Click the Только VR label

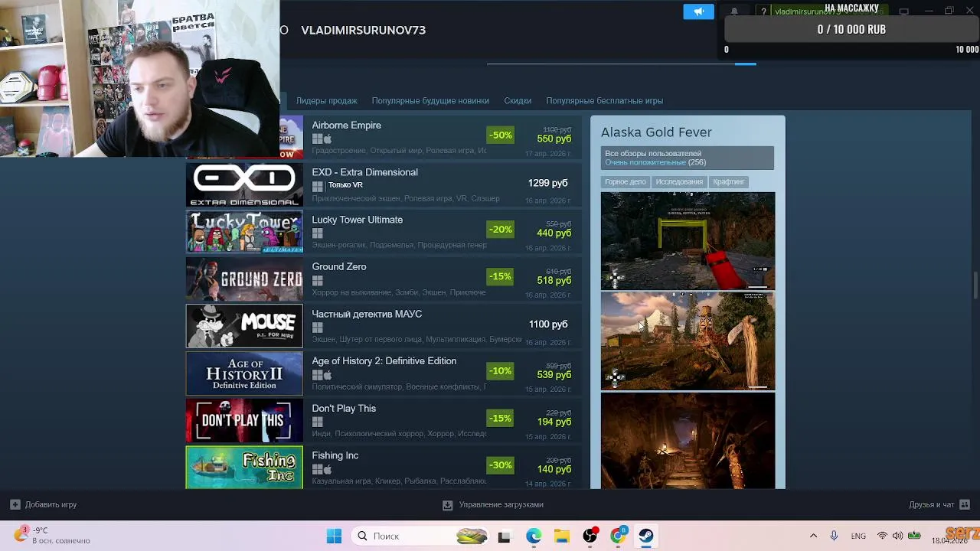tap(345, 185)
